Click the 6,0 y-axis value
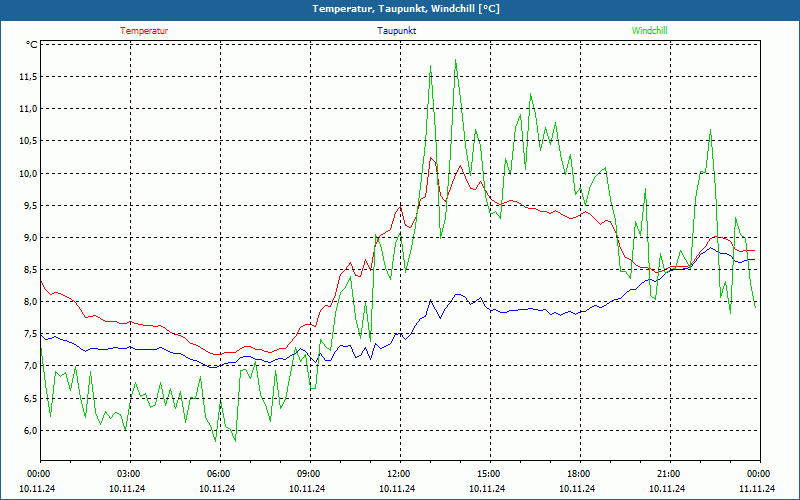The image size is (800, 500). pyautogui.click(x=28, y=431)
